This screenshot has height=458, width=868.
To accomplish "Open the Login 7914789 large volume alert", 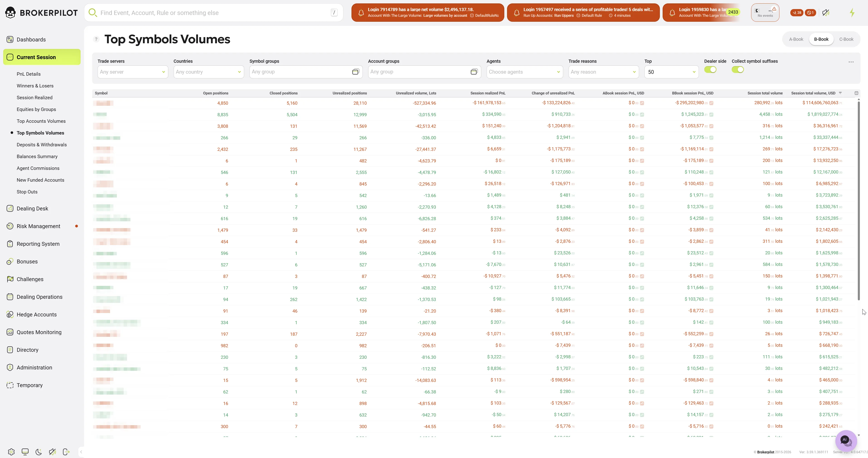I will [428, 13].
